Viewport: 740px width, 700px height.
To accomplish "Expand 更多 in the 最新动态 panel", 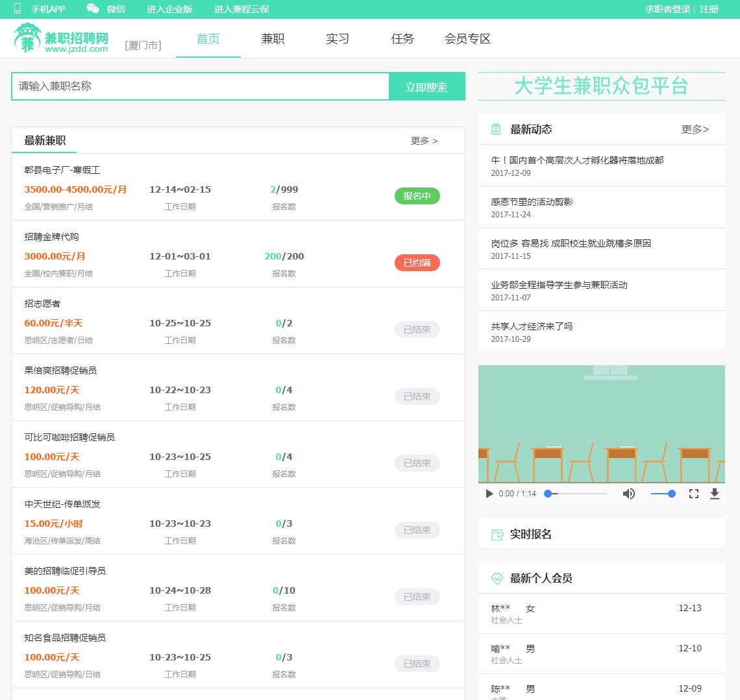I will [695, 129].
